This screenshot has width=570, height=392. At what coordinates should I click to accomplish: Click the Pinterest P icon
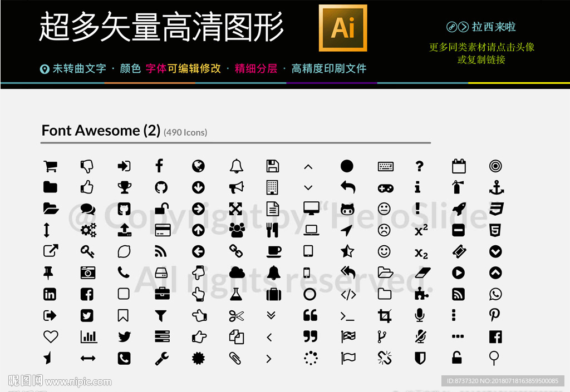pyautogui.click(x=494, y=315)
